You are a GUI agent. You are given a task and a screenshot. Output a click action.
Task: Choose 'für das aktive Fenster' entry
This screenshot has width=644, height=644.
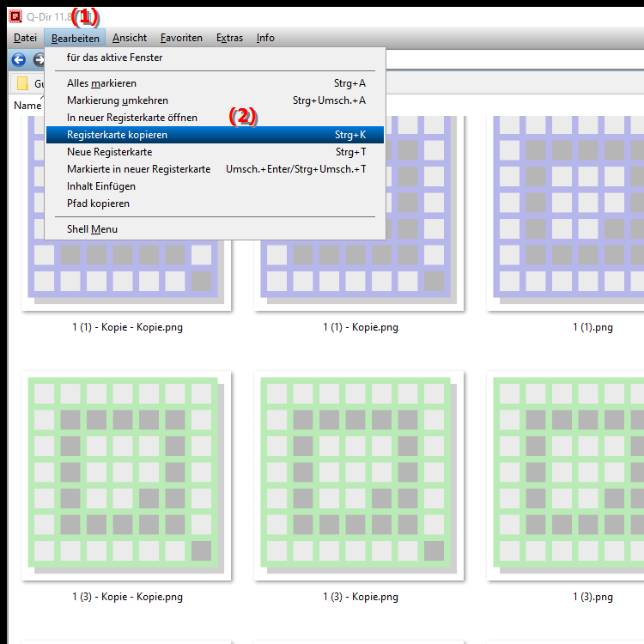[x=215, y=58]
